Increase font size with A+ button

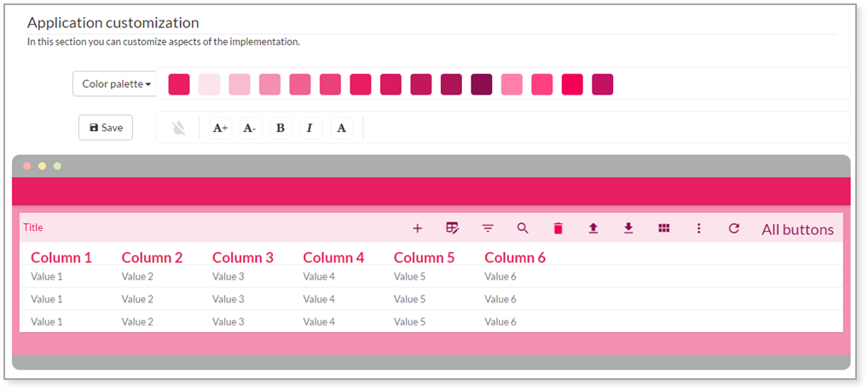(220, 129)
